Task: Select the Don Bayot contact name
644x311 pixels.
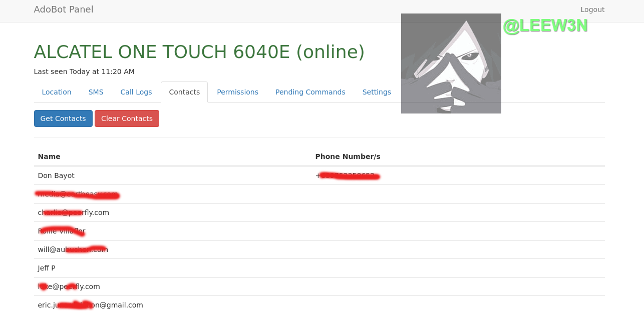Action: click(x=56, y=175)
